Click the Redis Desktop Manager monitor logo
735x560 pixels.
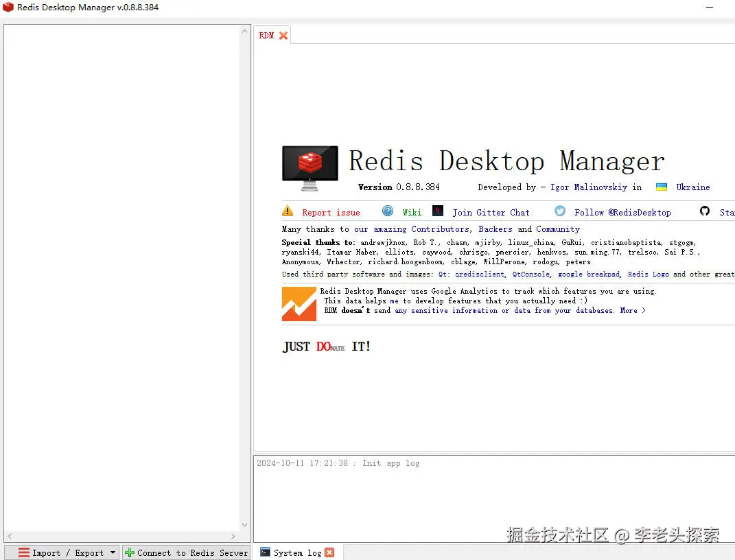310,169
